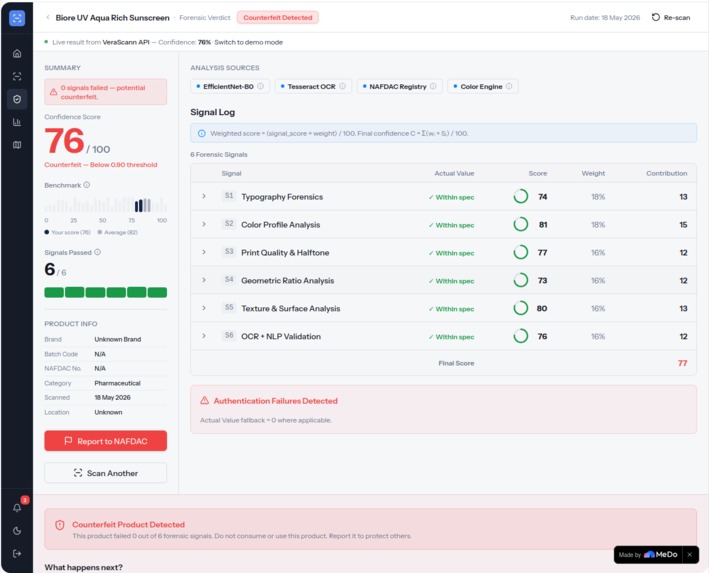Viewport: 709px width, 573px height.
Task: Expand the Print Quality & Halftone row
Action: click(204, 252)
